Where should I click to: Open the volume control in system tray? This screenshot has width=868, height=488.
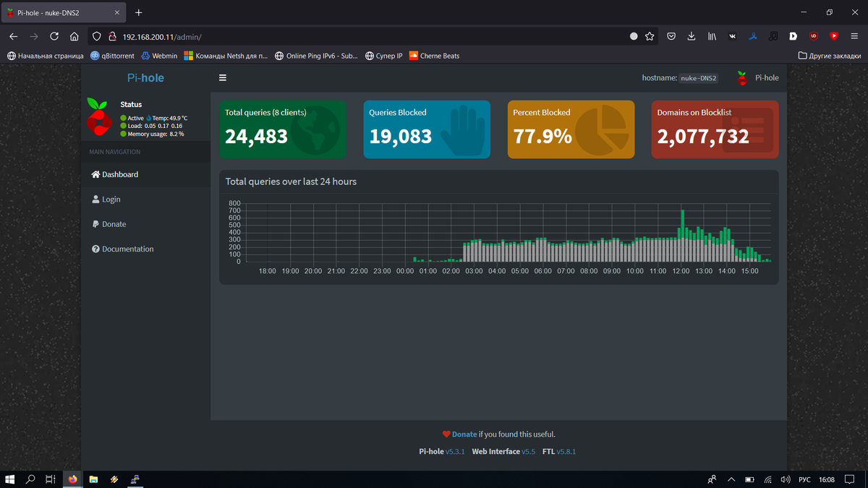point(786,479)
